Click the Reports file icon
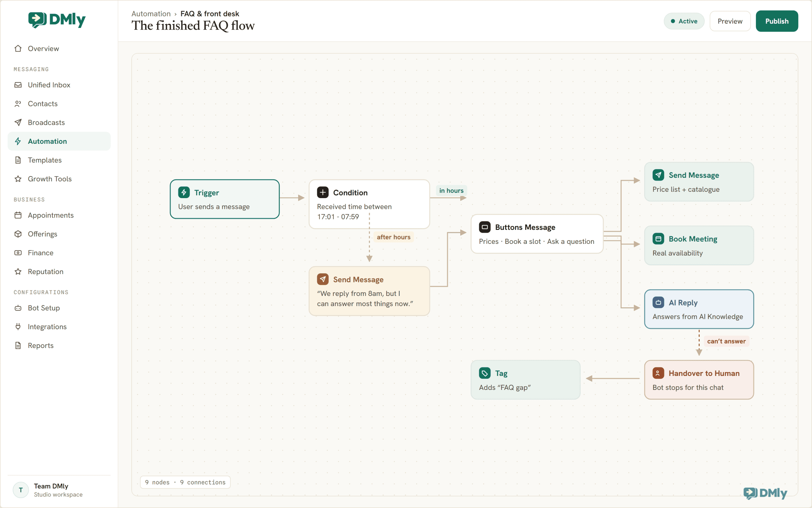 point(18,345)
